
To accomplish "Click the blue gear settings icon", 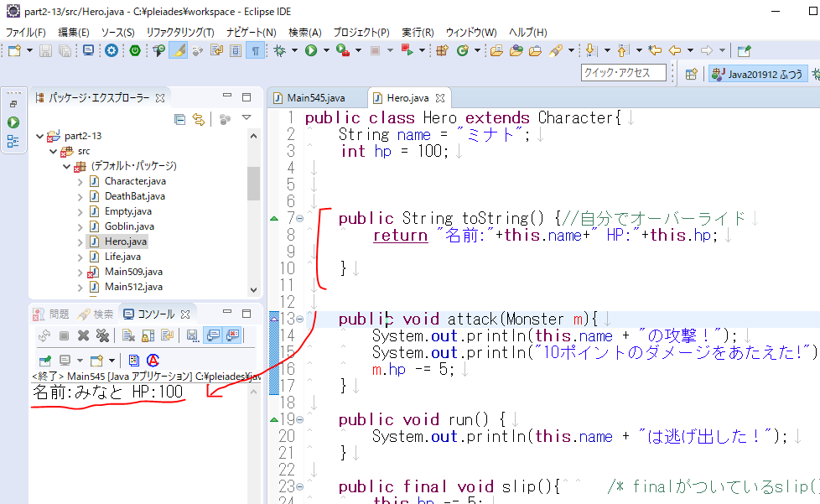I will click(112, 50).
